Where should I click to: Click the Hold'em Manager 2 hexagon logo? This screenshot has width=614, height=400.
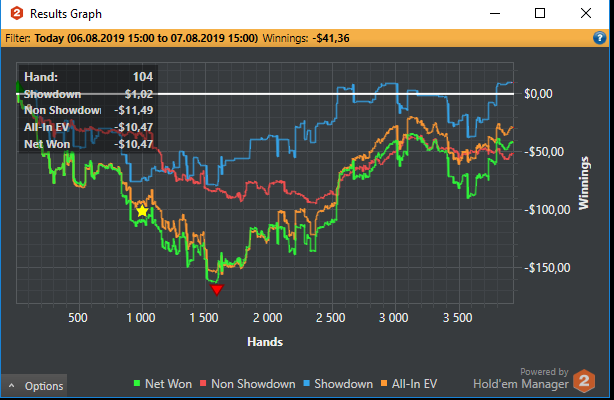(584, 380)
